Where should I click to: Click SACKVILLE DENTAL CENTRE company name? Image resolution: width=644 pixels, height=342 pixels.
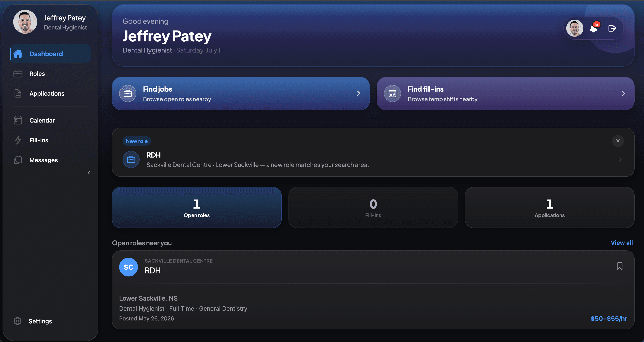click(x=179, y=261)
